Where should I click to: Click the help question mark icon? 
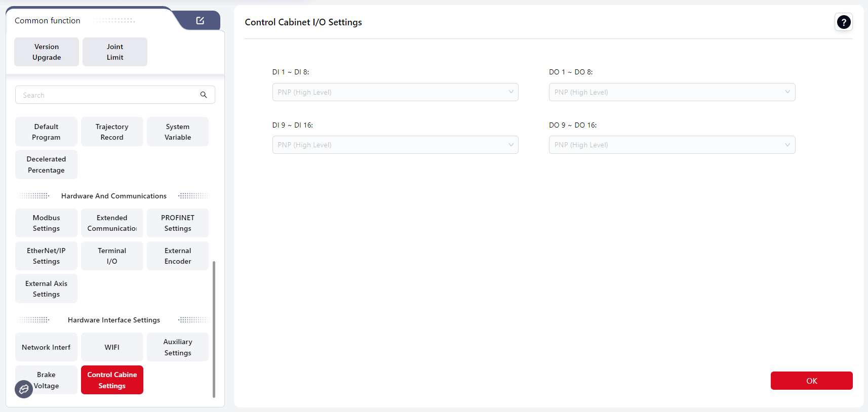843,22
